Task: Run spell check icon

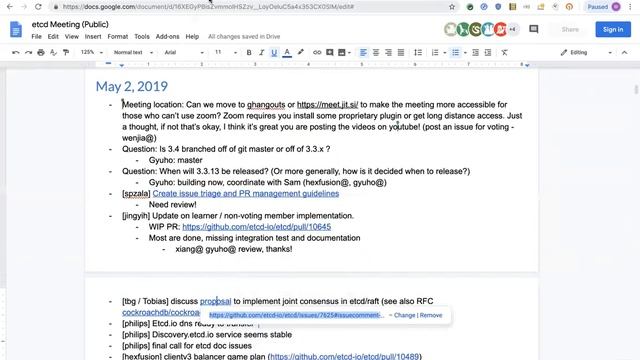Action: click(53, 52)
